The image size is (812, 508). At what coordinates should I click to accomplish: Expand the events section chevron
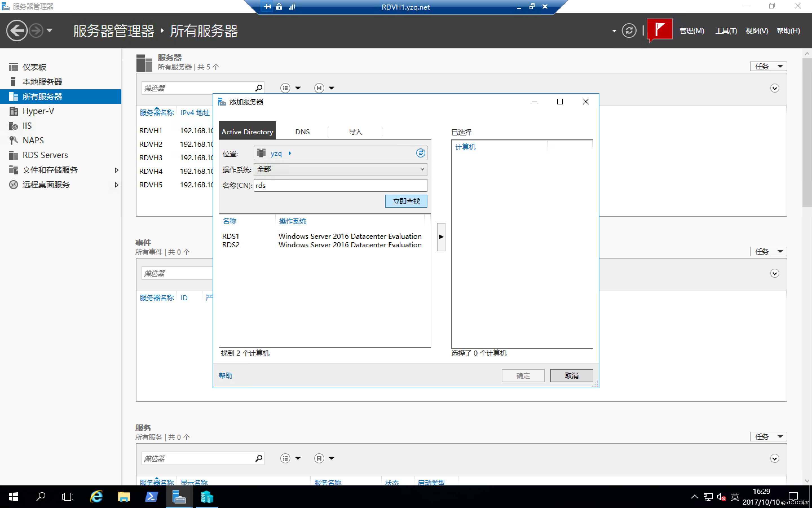pos(775,273)
